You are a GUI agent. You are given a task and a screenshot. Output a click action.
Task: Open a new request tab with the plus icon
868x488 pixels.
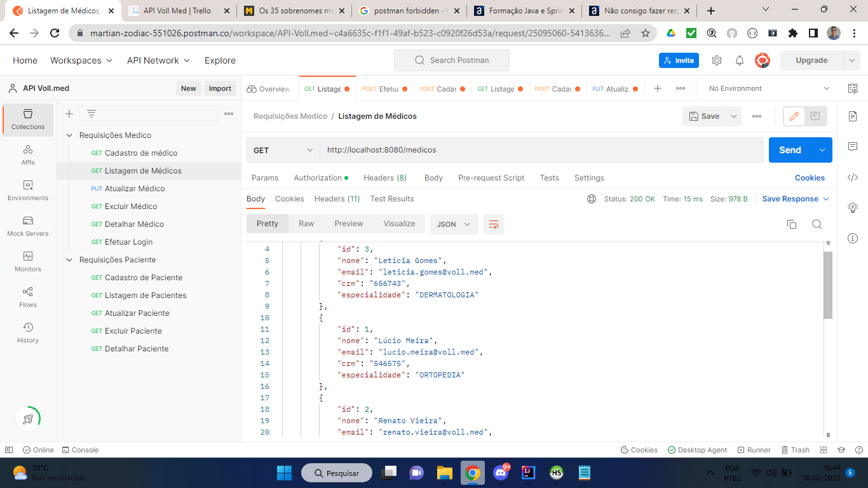click(658, 88)
